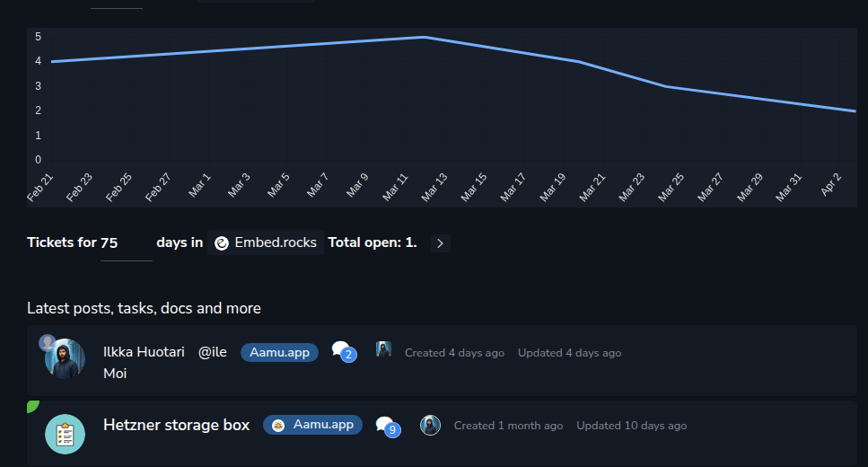Viewport: 868px width, 467px height.
Task: Click the days input field showing 75
Action: pyautogui.click(x=125, y=243)
